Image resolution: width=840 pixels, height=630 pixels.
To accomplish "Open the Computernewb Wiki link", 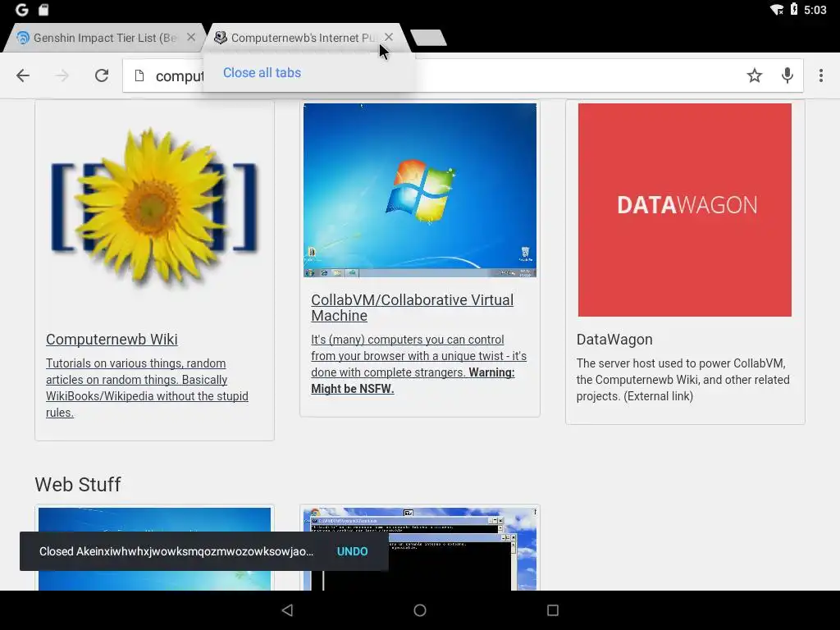I will pyautogui.click(x=112, y=339).
